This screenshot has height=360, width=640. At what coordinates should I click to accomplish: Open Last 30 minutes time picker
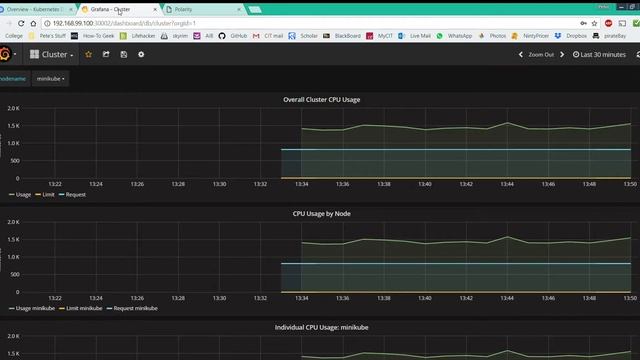coord(599,54)
